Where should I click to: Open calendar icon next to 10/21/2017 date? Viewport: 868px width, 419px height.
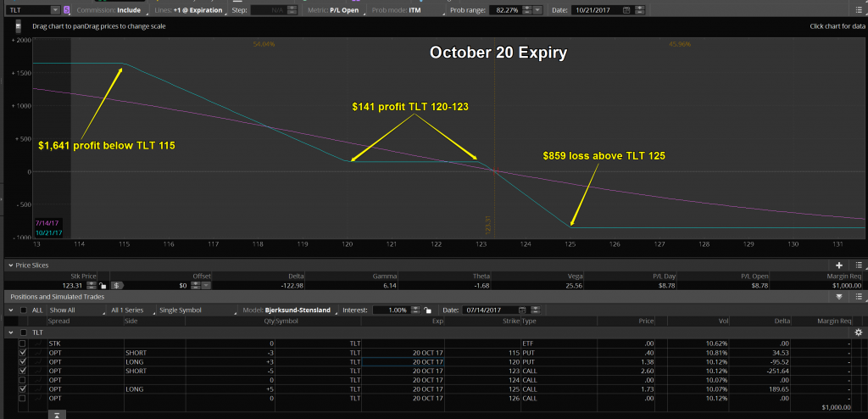coord(626,9)
